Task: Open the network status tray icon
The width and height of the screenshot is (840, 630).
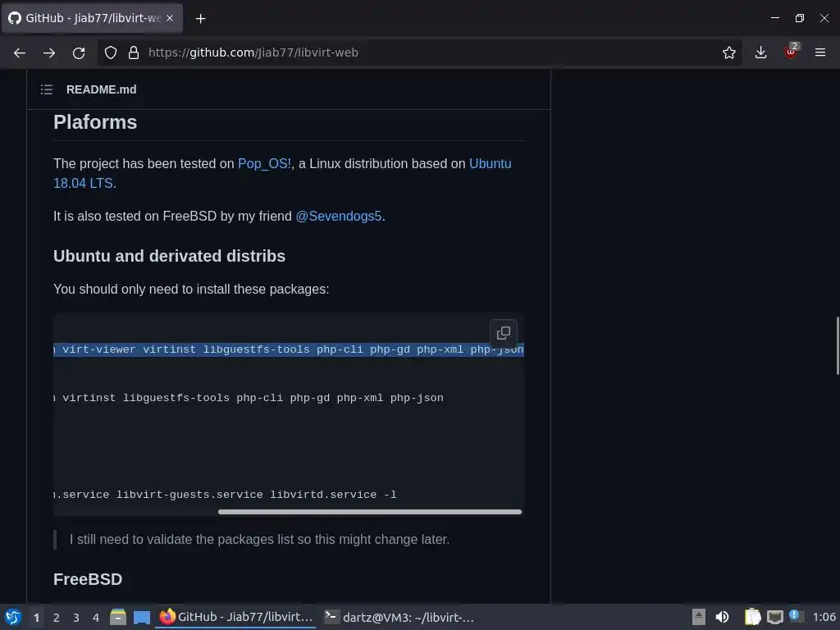Action: point(774,618)
